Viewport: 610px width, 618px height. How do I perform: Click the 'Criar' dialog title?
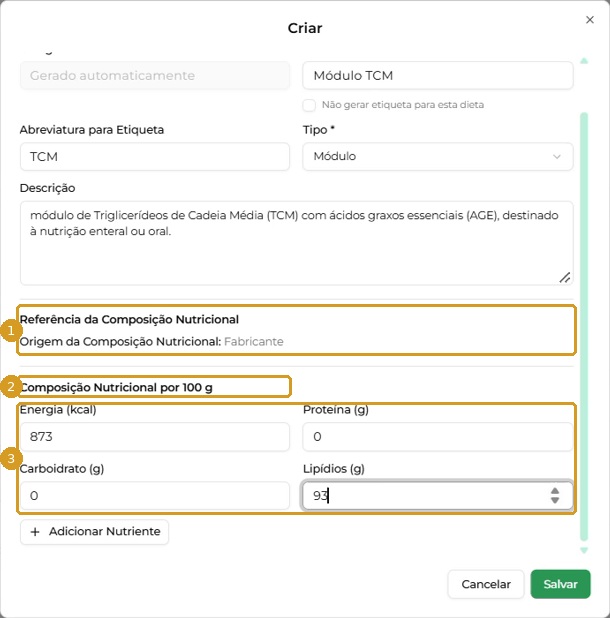point(305,28)
